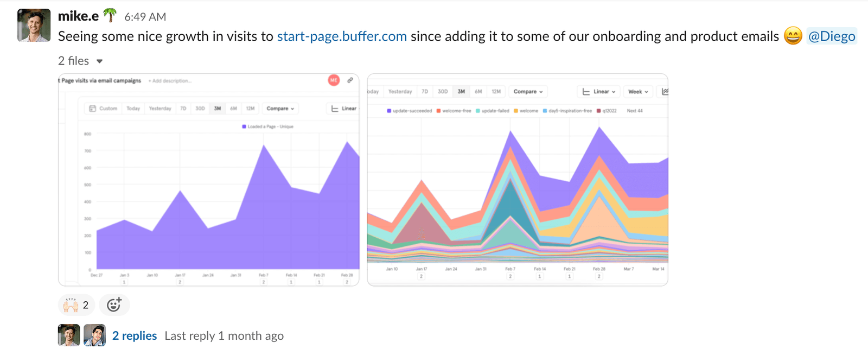Image resolution: width=868 pixels, height=355 pixels.
Task: Click the chart style icon at far right
Action: pyautogui.click(x=666, y=91)
